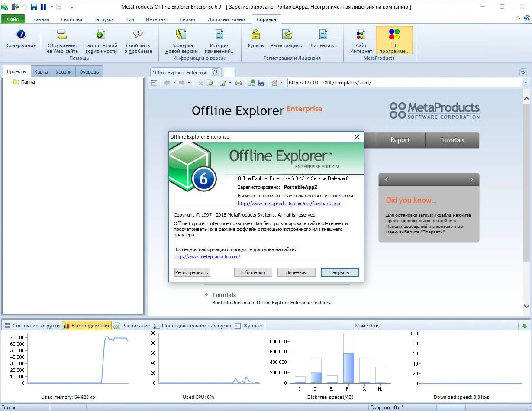Click the add-to-project globe icon in browser toolbar
The image size is (532, 411).
click(x=251, y=83)
